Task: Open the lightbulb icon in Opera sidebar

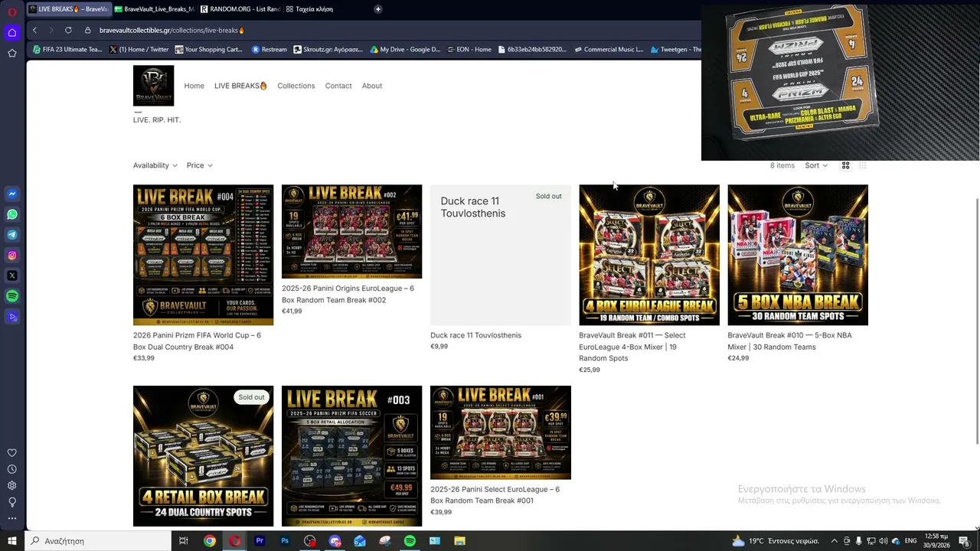Action: [12, 502]
